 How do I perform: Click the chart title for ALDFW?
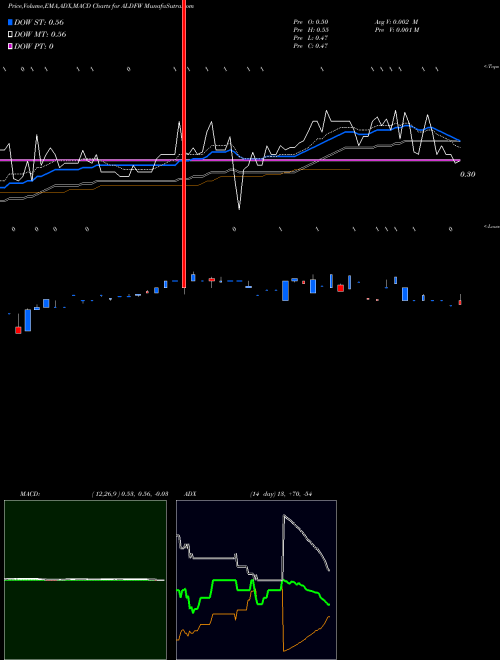(x=101, y=6)
